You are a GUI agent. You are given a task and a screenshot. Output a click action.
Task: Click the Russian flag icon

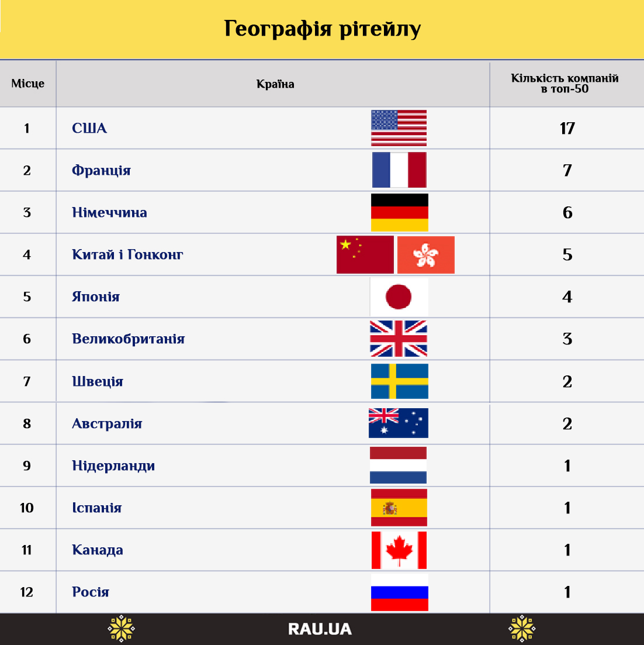(x=399, y=592)
